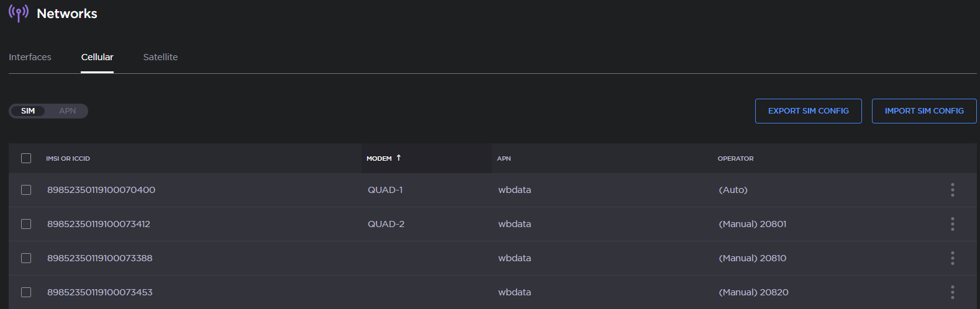Click the Export SIM Config button
980x309 pixels.
point(808,111)
